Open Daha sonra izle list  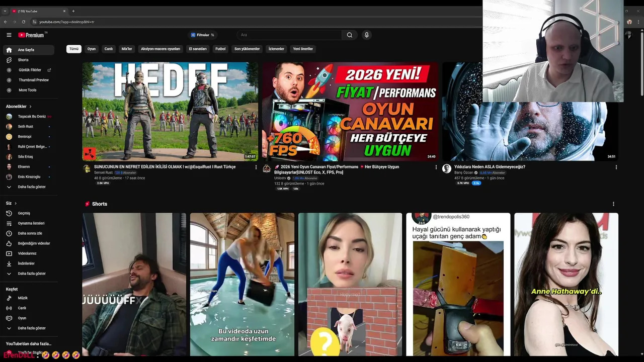(28, 233)
